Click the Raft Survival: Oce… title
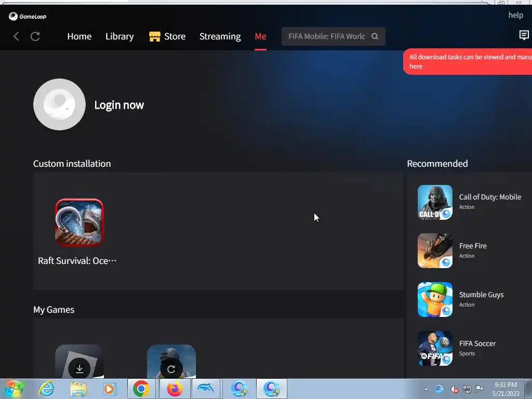This screenshot has height=399, width=532. click(77, 261)
